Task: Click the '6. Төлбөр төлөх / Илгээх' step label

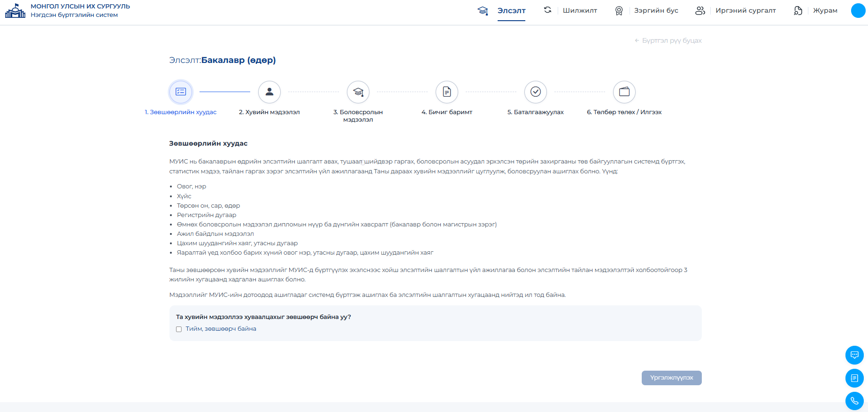Action: coord(624,112)
